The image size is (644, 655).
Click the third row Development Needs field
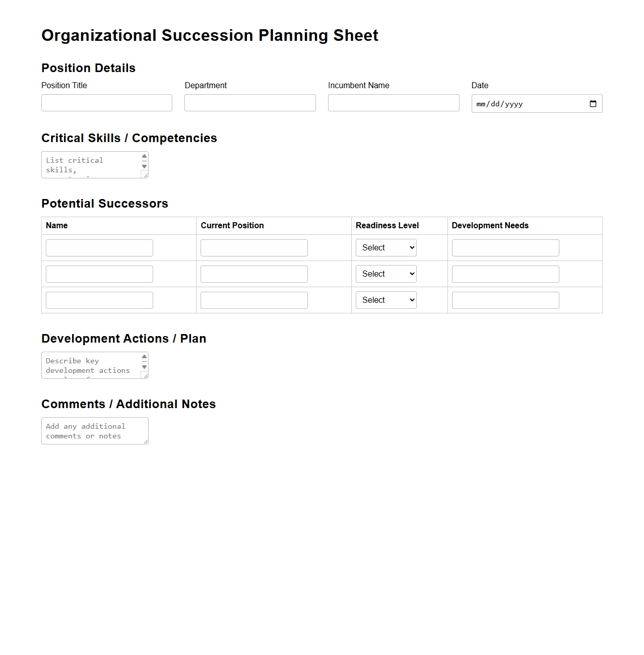pos(505,300)
